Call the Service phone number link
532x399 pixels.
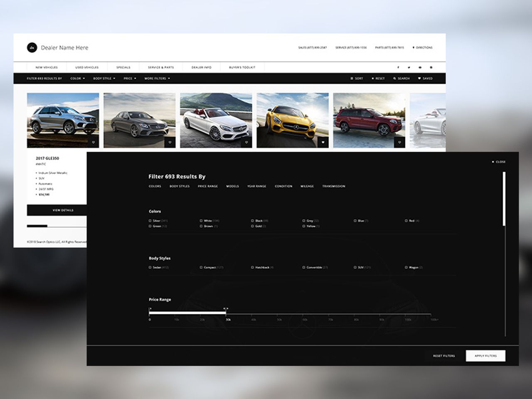pos(351,48)
